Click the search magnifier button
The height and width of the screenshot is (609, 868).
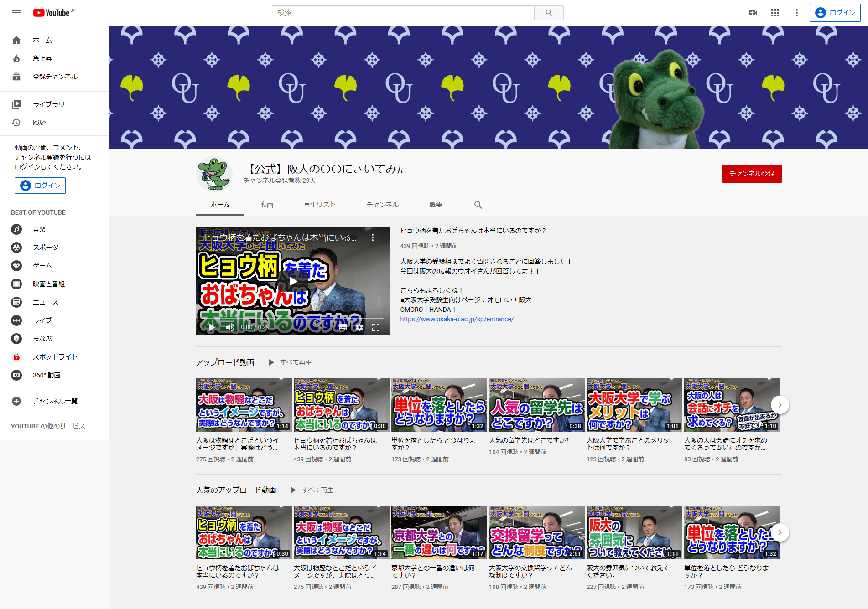tap(549, 13)
